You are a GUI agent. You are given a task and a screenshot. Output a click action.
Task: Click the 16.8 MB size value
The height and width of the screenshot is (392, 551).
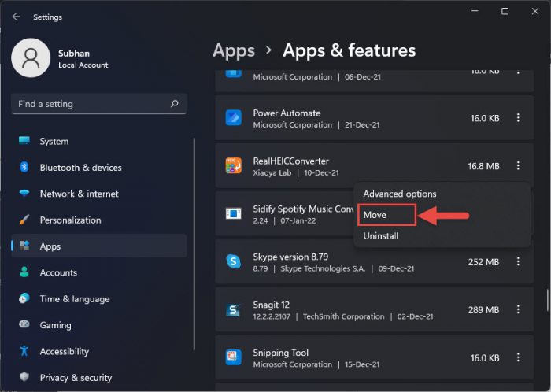(x=483, y=166)
